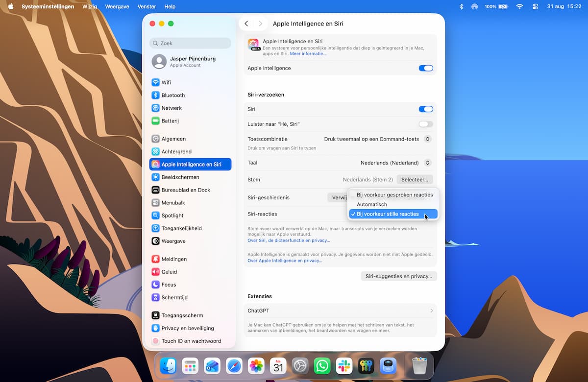The height and width of the screenshot is (382, 588).
Task: Open Toegankelijkheid settings
Action: [x=190, y=228]
